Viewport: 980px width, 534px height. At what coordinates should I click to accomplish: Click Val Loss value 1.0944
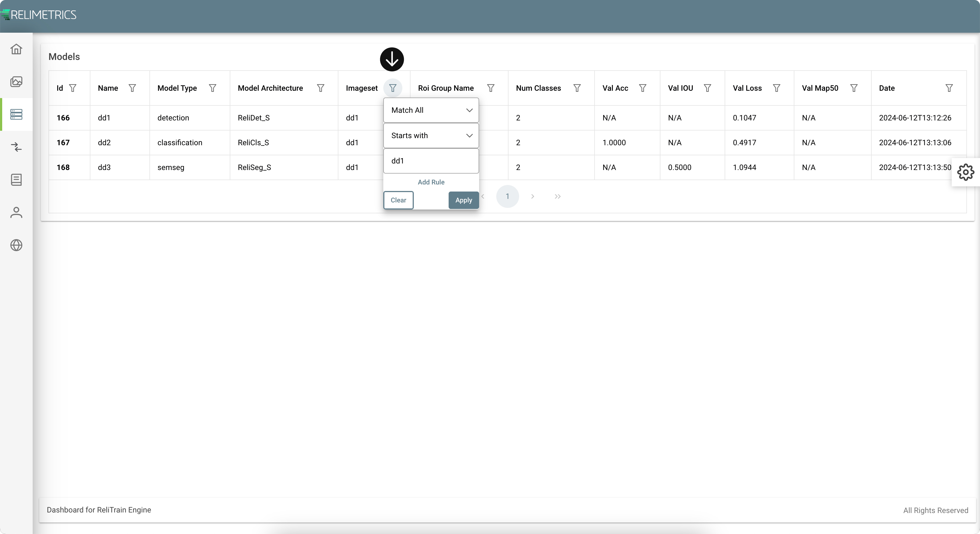(x=745, y=167)
